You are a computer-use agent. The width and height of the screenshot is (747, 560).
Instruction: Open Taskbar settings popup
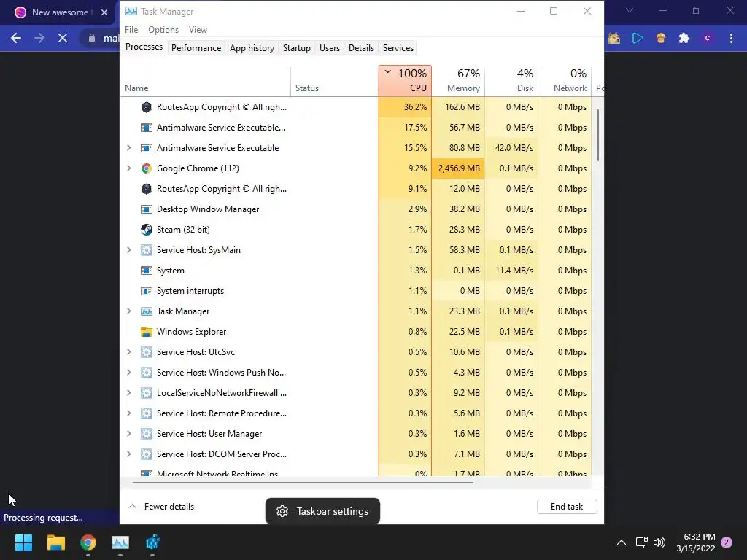click(322, 511)
